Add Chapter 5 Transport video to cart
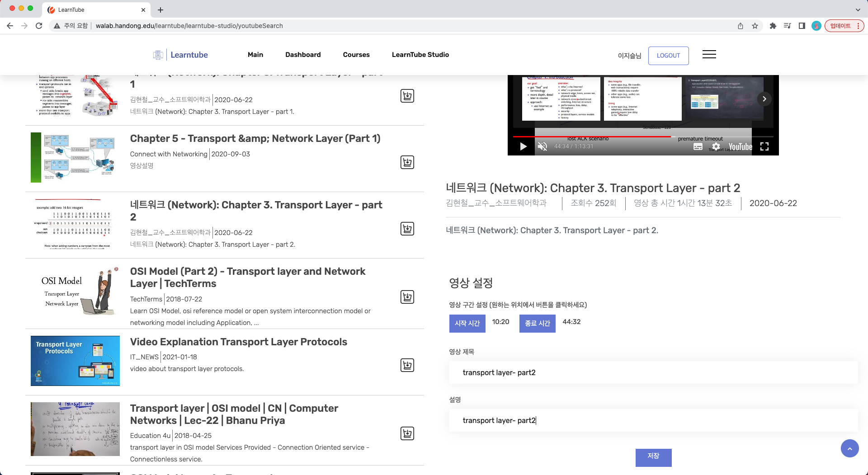Image resolution: width=868 pixels, height=475 pixels. (407, 162)
